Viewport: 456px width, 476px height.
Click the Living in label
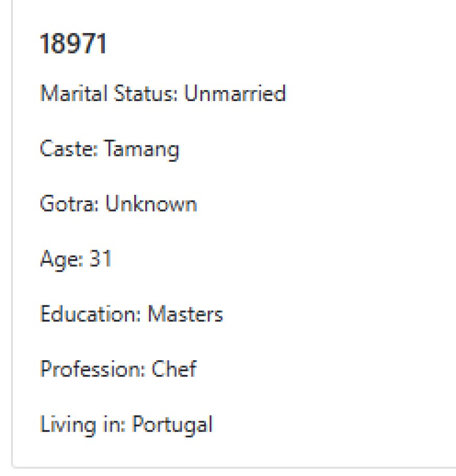click(x=83, y=425)
